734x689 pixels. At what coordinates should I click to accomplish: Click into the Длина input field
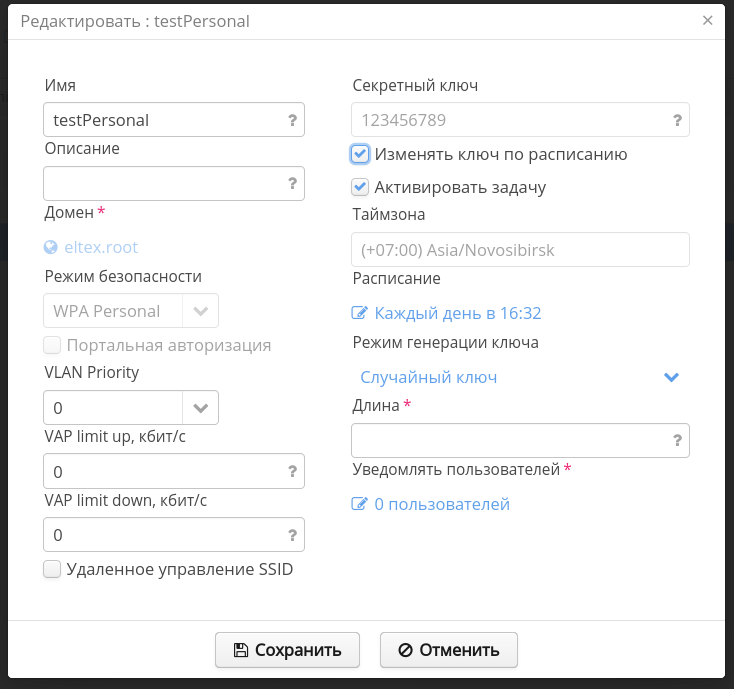coord(510,440)
